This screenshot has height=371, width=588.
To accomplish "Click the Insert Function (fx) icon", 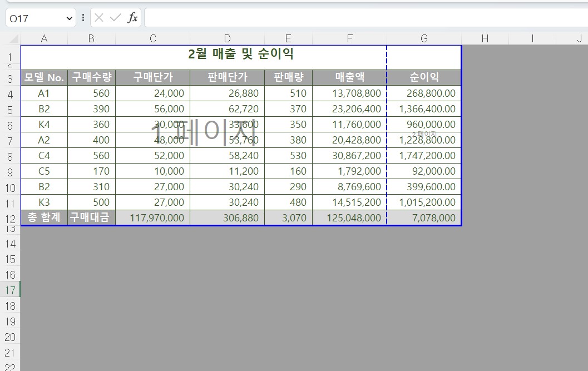I will pos(132,17).
